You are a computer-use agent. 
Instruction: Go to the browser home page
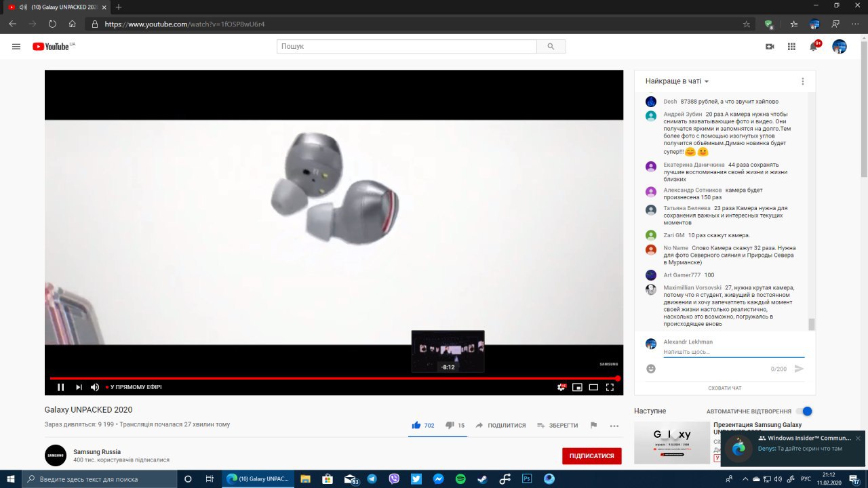(73, 24)
